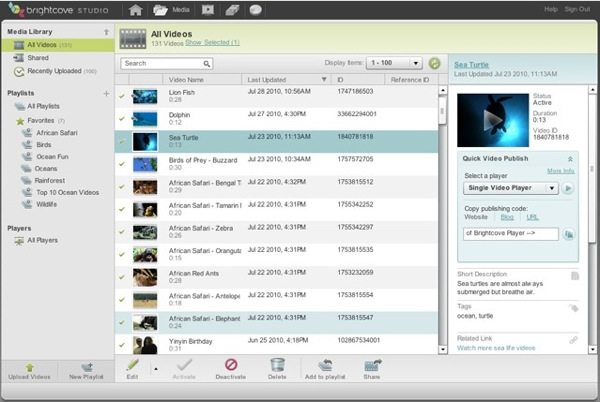Edit tags using the tag icon

coord(574,308)
